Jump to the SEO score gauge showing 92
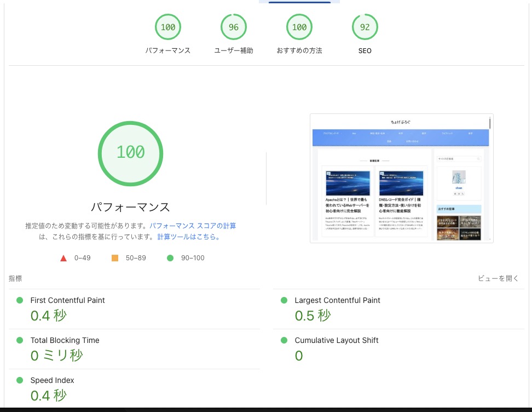This screenshot has height=412, width=532. tap(365, 27)
